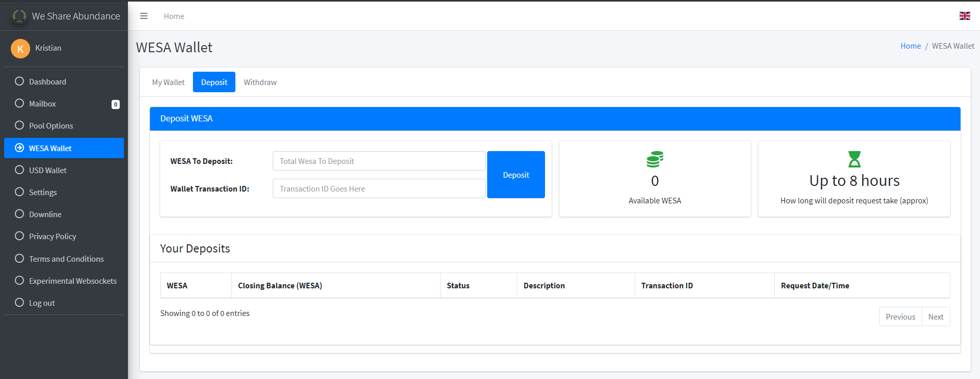Switch to the My Wallet tab
The height and width of the screenshot is (379, 980).
[168, 82]
